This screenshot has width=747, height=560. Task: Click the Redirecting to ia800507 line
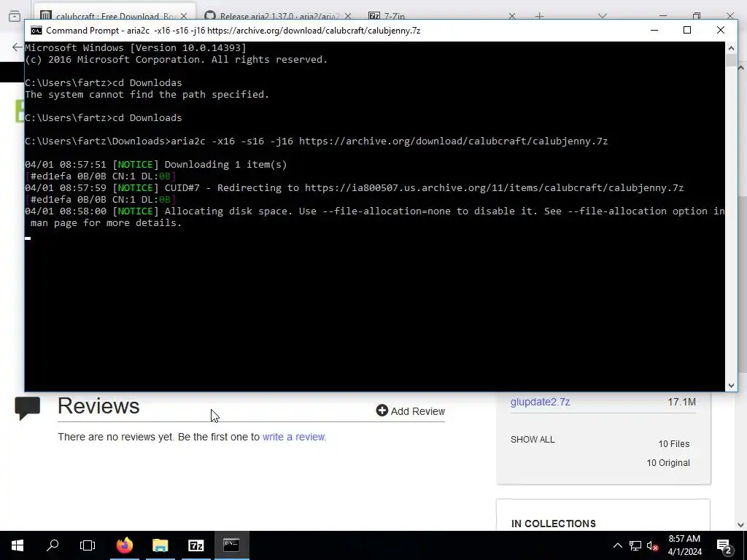coord(355,187)
